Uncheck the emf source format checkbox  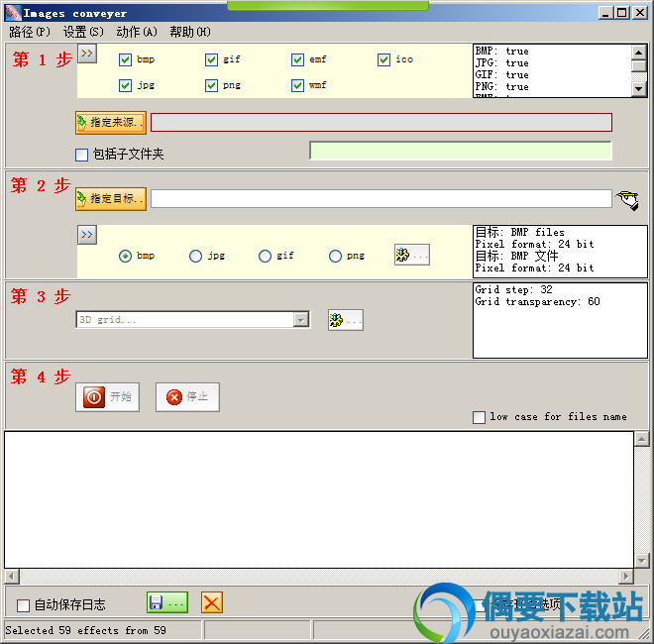pos(297,59)
